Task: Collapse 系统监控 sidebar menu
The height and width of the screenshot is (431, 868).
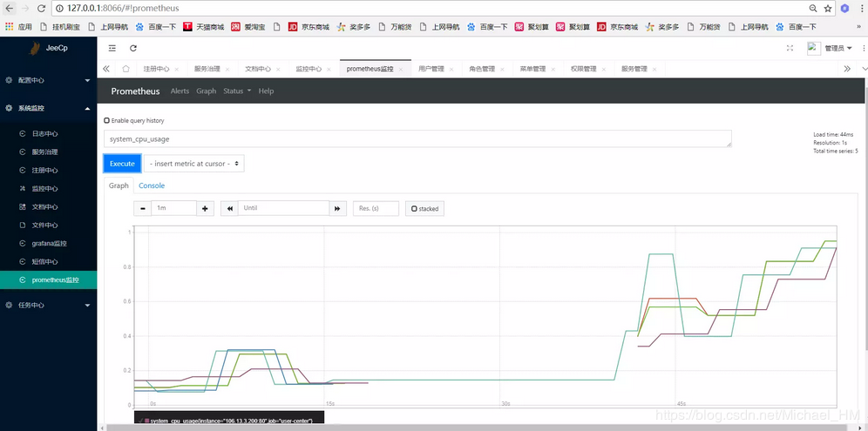Action: pos(48,109)
